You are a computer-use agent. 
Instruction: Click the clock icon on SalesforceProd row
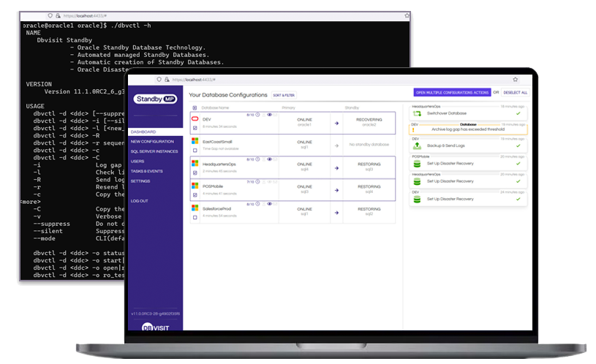pyautogui.click(x=257, y=204)
